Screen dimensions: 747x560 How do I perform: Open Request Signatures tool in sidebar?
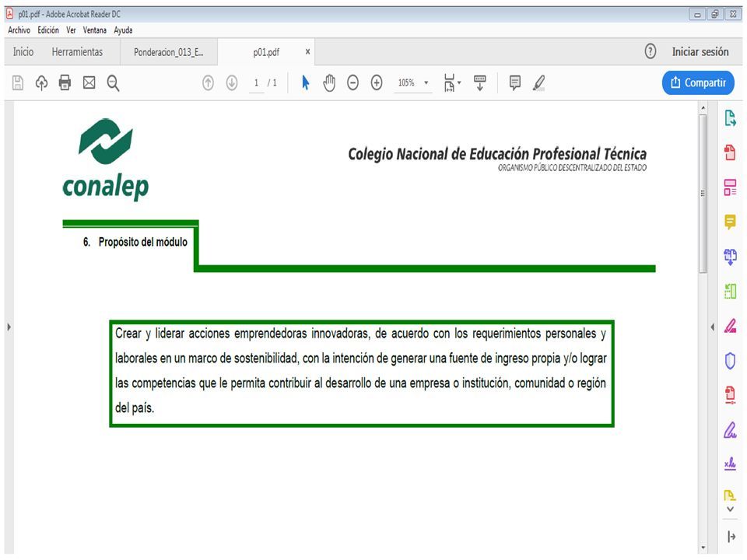730,464
